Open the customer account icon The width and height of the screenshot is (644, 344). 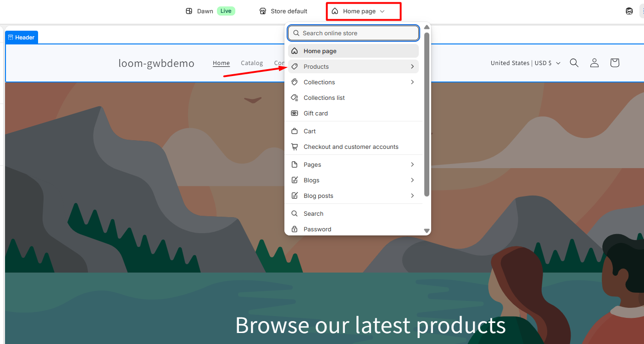[x=594, y=63]
